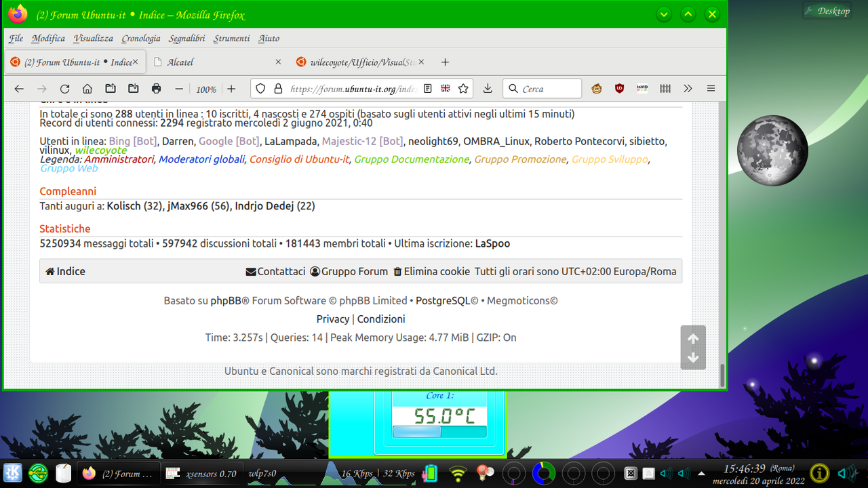Click Elimina cookie link
This screenshot has width=868, height=488.
click(431, 271)
